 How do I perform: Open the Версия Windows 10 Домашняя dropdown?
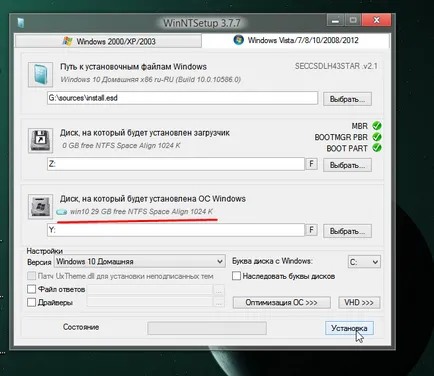tap(140, 262)
